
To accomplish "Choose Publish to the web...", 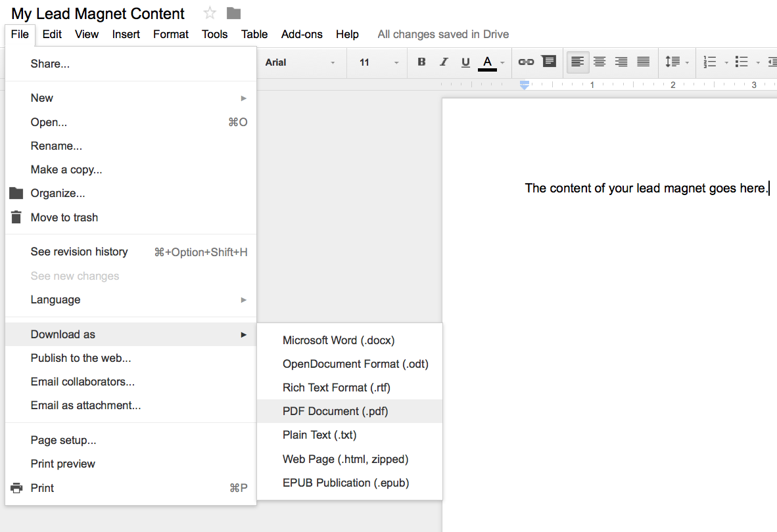I will [131, 359].
